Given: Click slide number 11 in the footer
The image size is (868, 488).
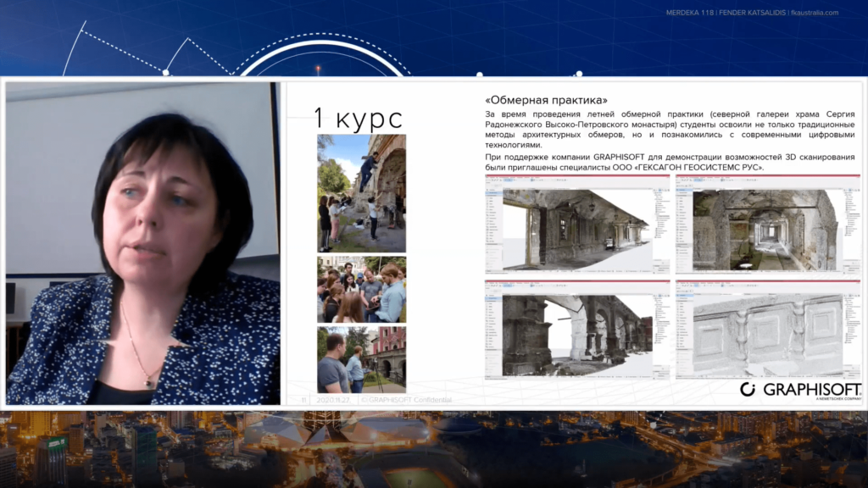Looking at the screenshot, I should click(x=303, y=399).
